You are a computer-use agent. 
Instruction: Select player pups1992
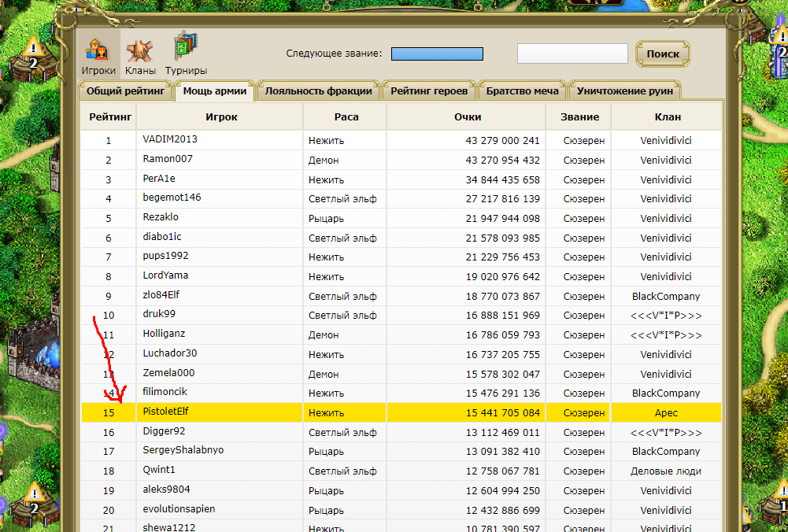coord(165,256)
